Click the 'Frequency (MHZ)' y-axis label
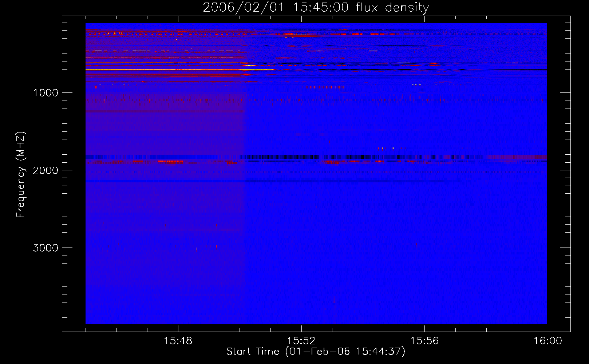Image resolution: width=589 pixels, height=364 pixels. (21, 174)
